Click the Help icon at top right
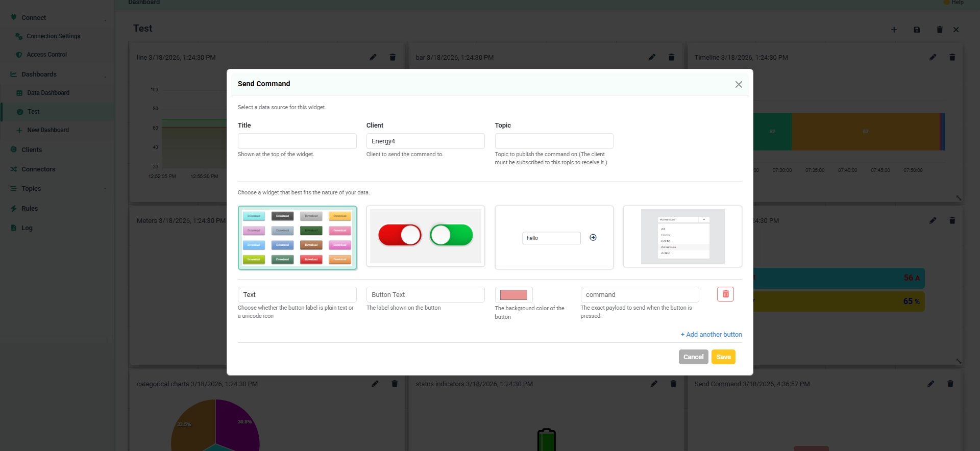Viewport: 980px width, 451px height. 946,2
